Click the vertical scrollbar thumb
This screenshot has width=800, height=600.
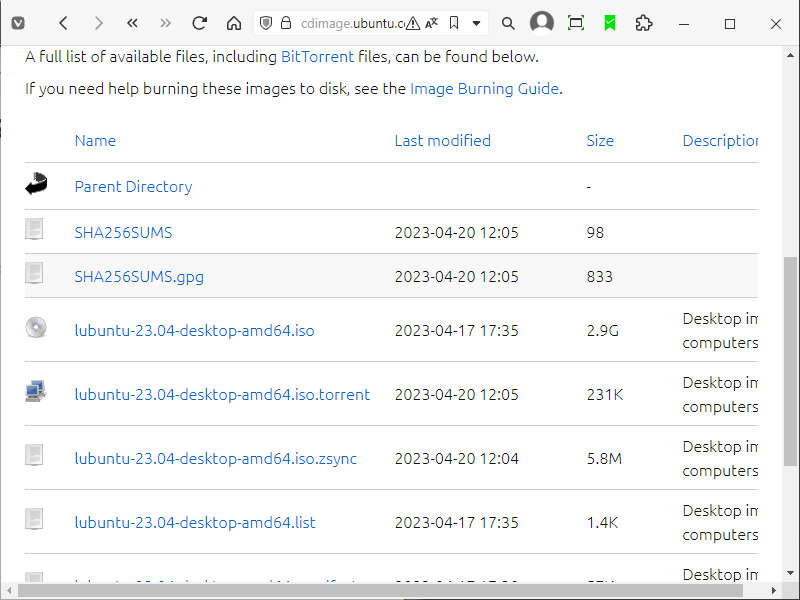tap(790, 361)
